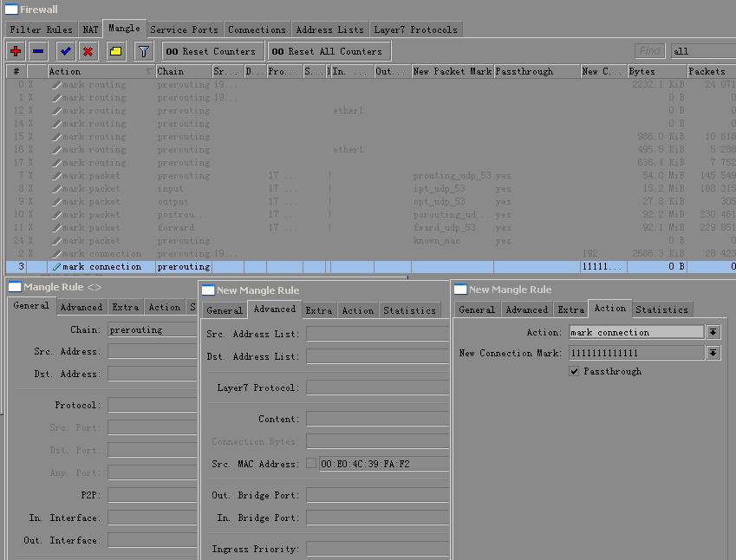Expand New Connection Mark dropdown
Image resolution: width=736 pixels, height=560 pixels.
pyautogui.click(x=713, y=353)
